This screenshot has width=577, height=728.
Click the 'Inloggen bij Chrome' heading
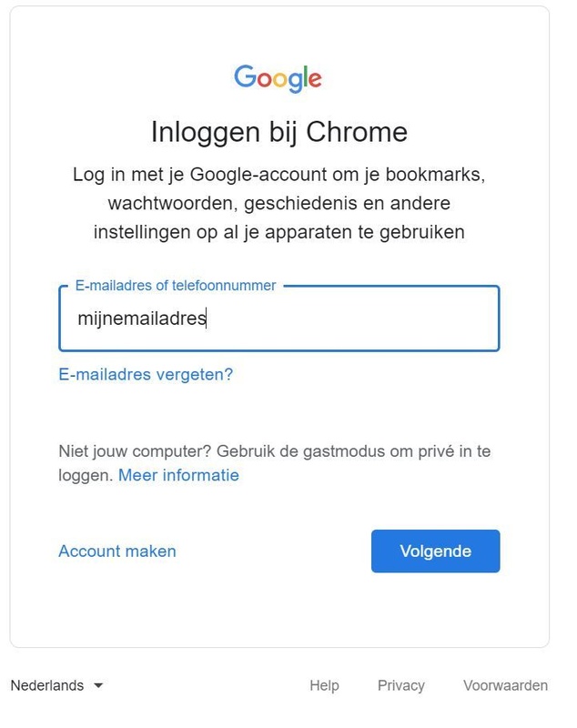(278, 132)
